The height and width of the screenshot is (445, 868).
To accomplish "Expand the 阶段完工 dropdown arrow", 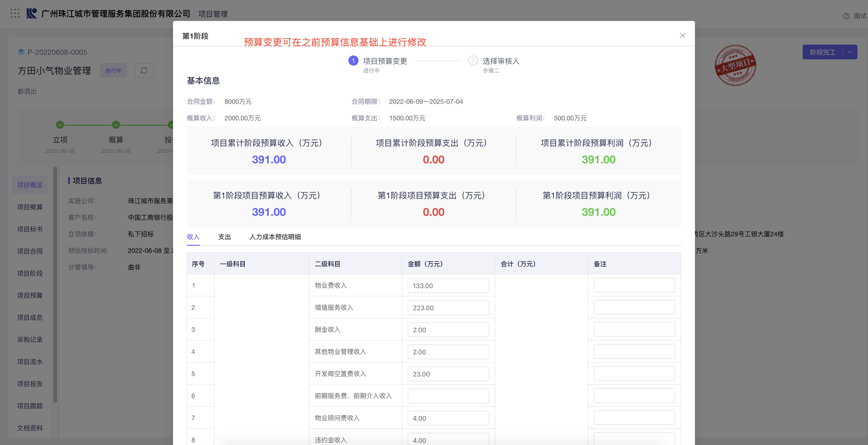I will [850, 52].
